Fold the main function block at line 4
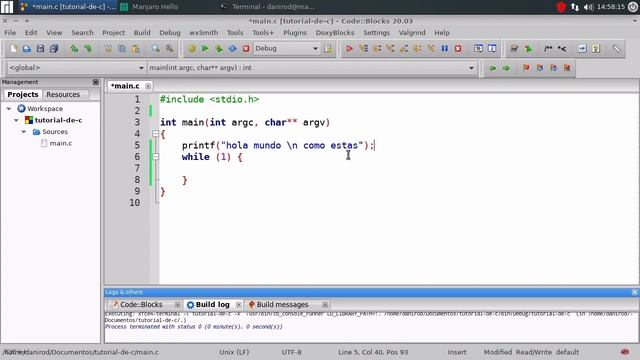Screen dimensions: 640x360 [x=156, y=133]
